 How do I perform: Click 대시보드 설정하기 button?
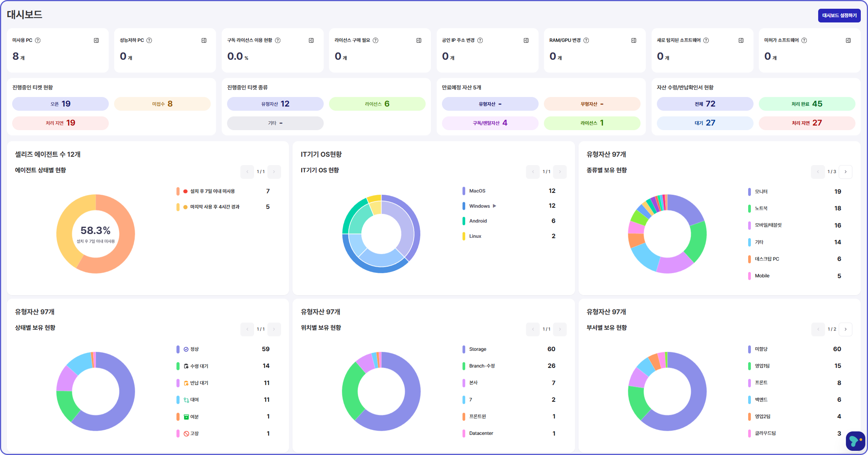839,16
